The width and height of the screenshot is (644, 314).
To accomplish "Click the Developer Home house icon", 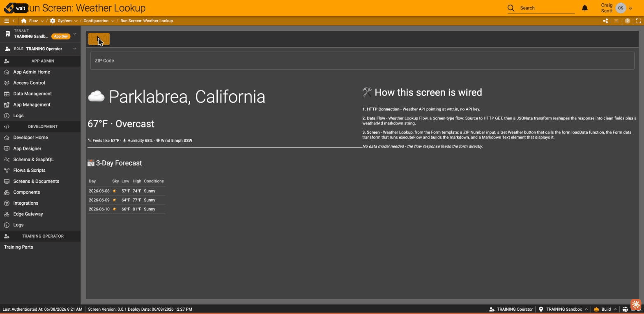I will click(7, 138).
